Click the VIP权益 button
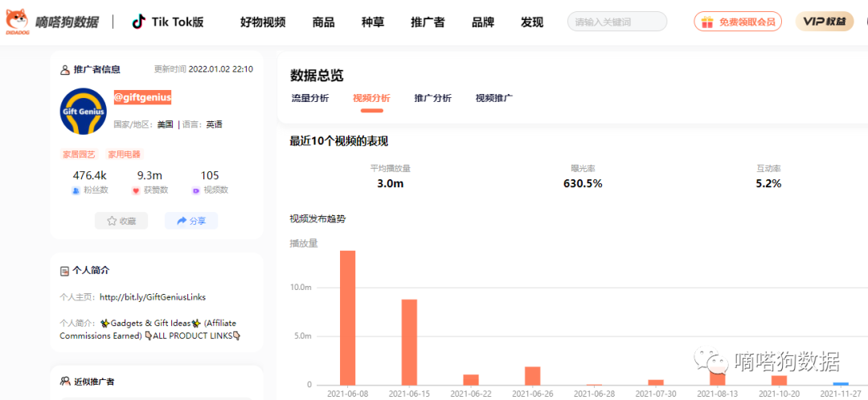This screenshot has width=868, height=400. 824,22
